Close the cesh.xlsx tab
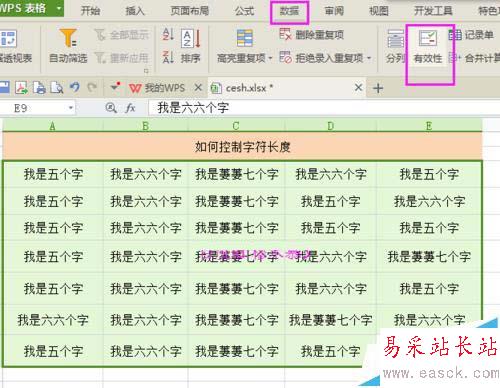Image resolution: width=500 pixels, height=388 pixels. click(x=358, y=88)
